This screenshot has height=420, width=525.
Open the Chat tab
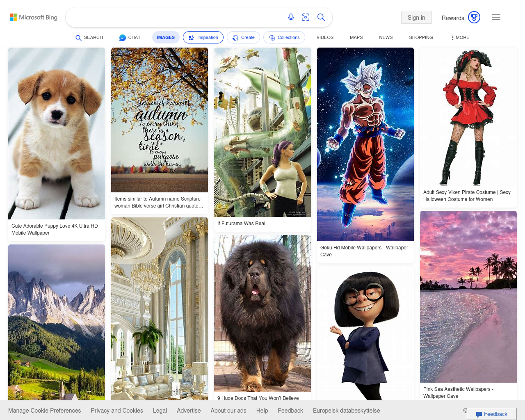coord(130,37)
